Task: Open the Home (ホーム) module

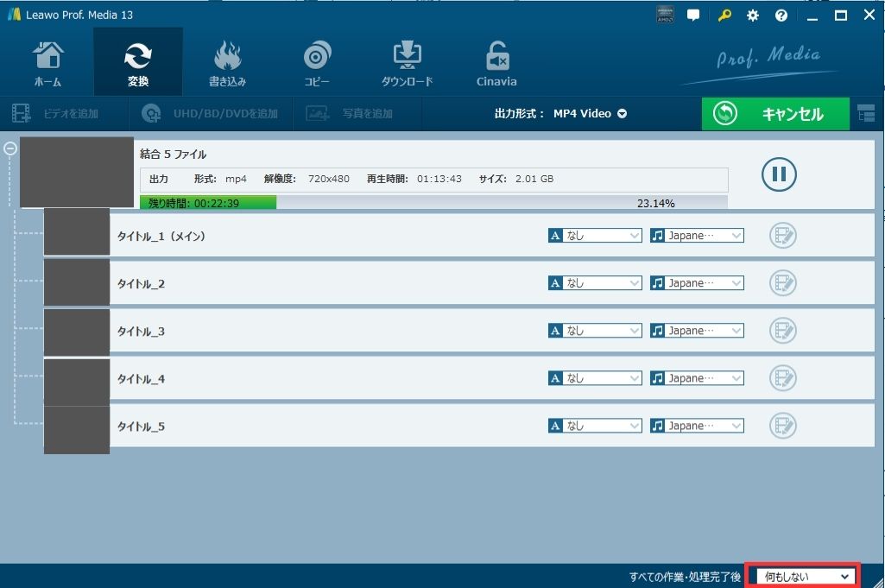Action: tap(47, 62)
